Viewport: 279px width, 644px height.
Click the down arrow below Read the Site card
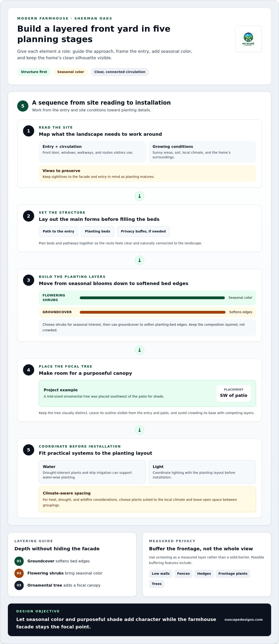click(x=139, y=196)
